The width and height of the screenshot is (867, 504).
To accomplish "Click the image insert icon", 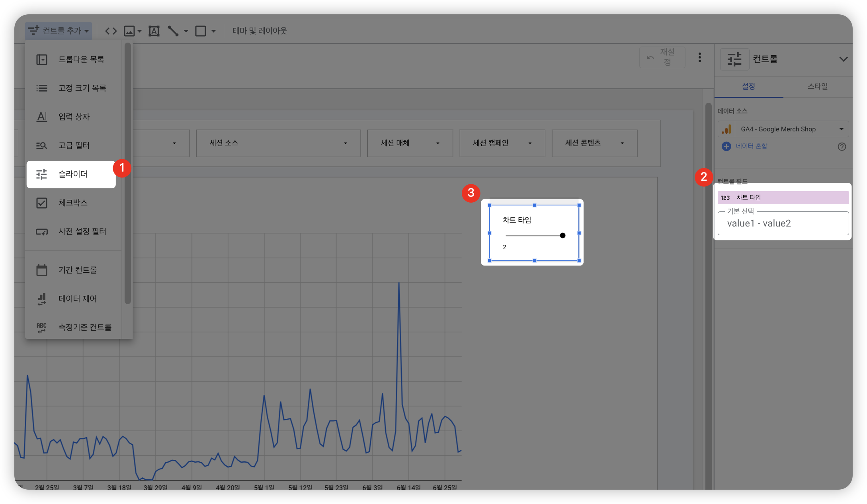I will pyautogui.click(x=129, y=31).
